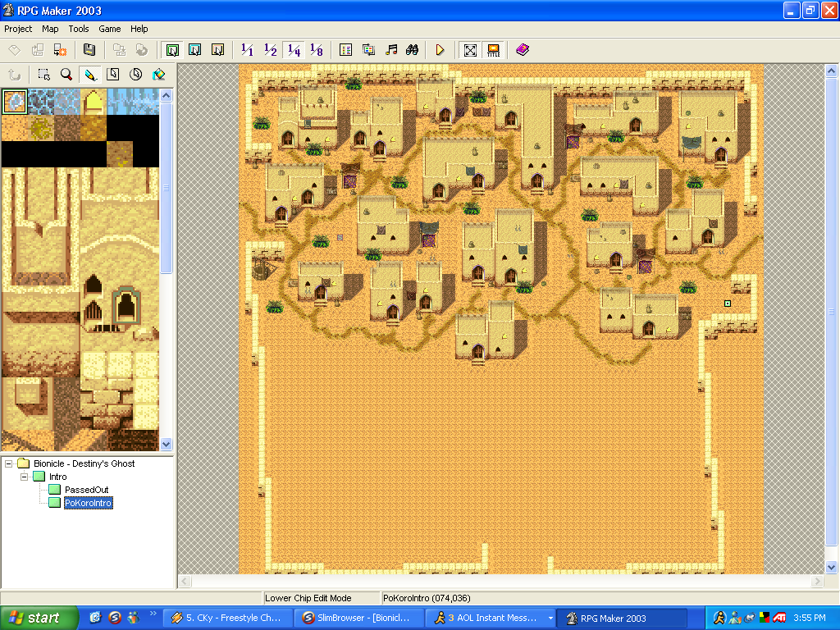Choose the Rectangle draw tool
Screen dimensions: 840x630
pos(112,75)
